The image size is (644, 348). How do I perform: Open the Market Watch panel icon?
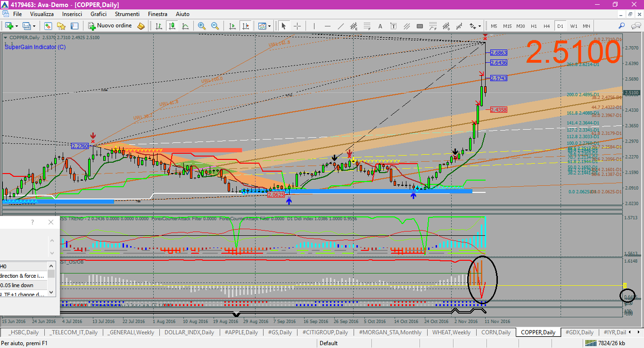[48, 26]
